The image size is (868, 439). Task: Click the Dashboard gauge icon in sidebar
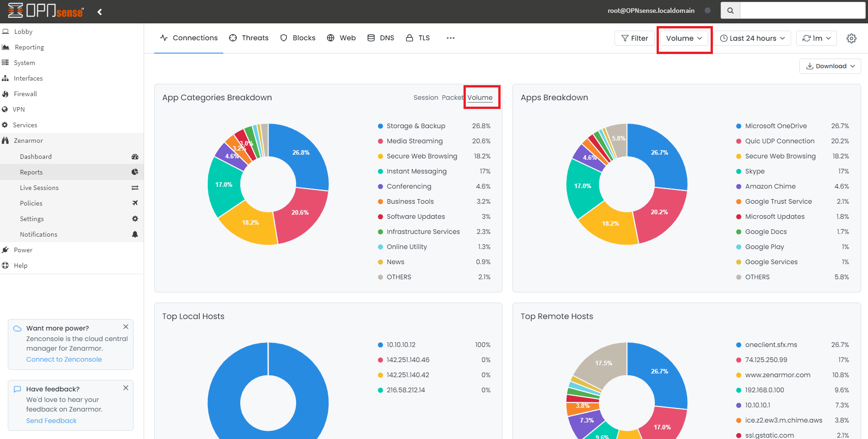(x=135, y=157)
